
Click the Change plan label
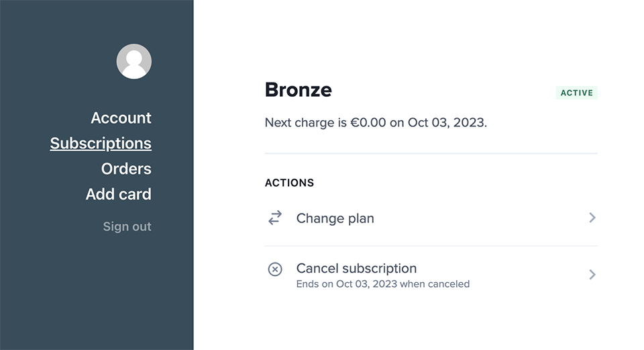click(x=335, y=218)
